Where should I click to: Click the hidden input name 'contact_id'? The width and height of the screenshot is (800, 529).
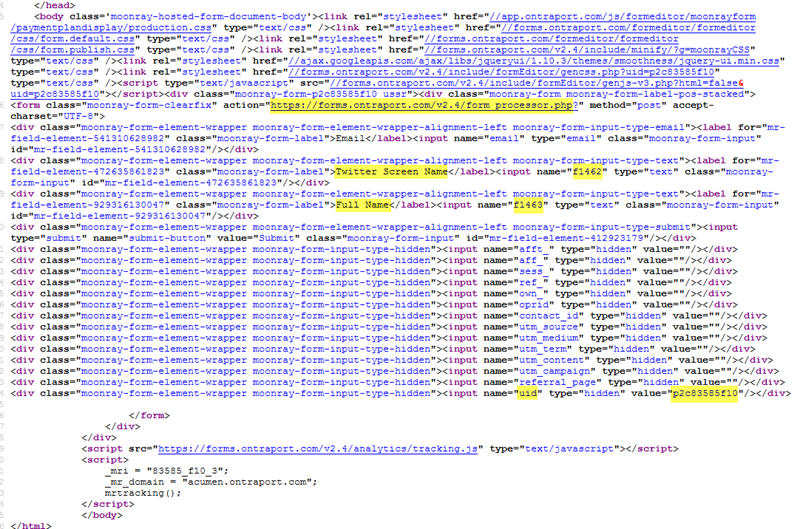pos(548,316)
